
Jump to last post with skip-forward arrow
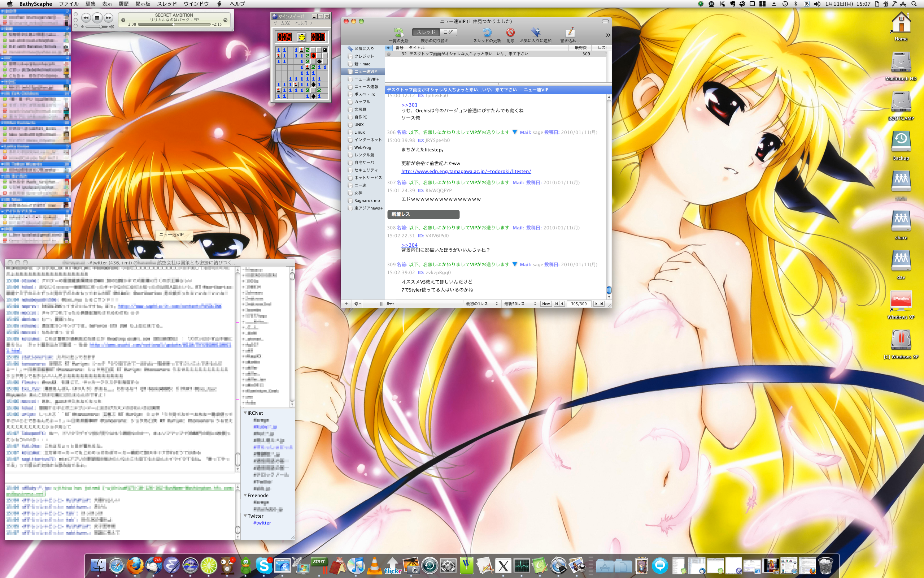(602, 304)
